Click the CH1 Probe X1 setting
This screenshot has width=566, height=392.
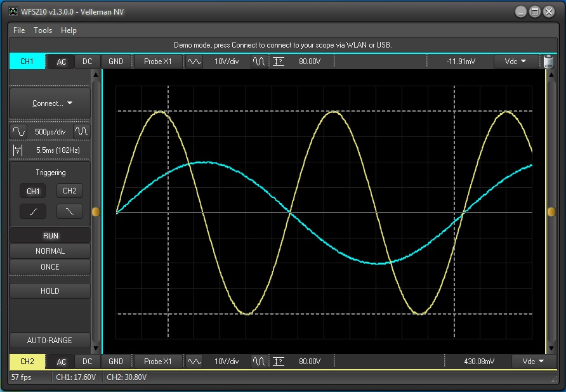157,62
